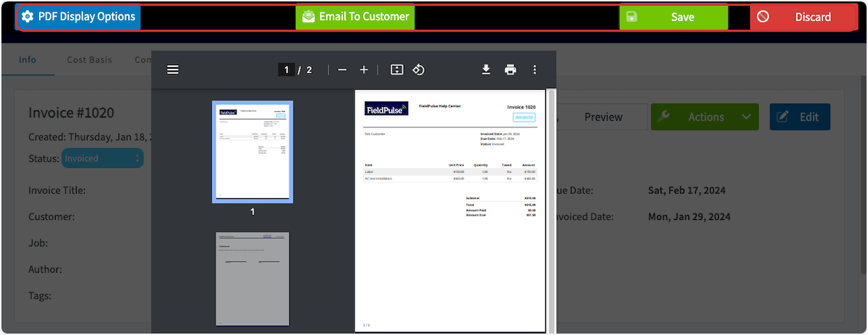The width and height of the screenshot is (868, 335).
Task: Rotate the PDF counterclockwise
Action: pos(418,70)
